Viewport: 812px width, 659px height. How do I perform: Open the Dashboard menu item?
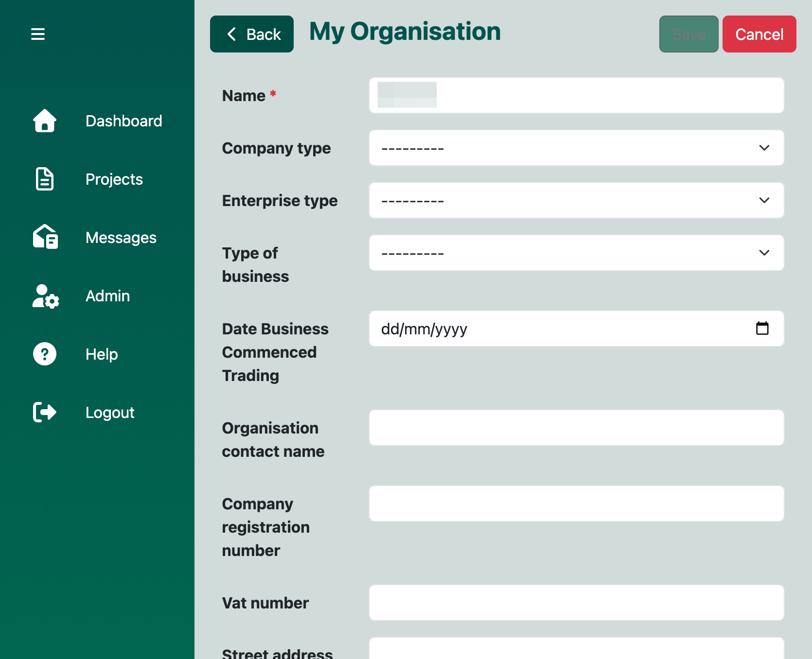[124, 121]
